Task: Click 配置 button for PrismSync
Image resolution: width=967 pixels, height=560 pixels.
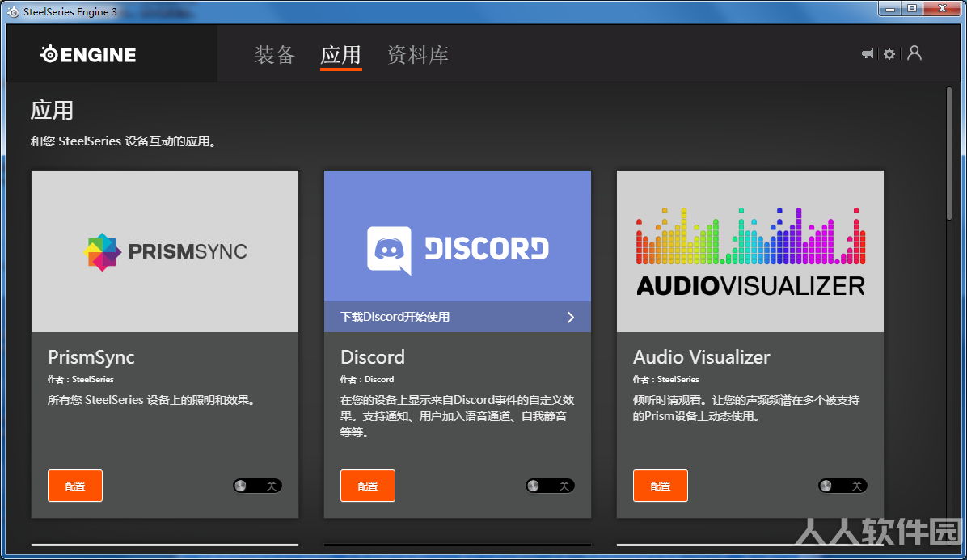Action: 75,486
